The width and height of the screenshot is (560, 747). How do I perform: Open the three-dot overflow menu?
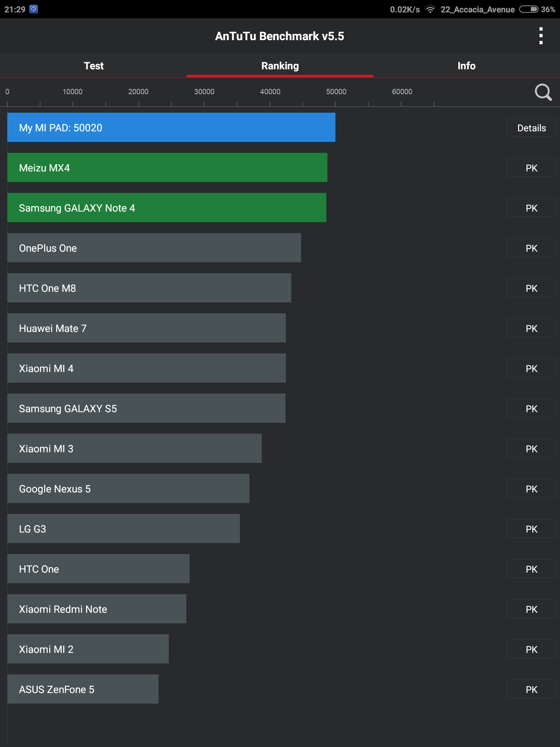[x=541, y=36]
